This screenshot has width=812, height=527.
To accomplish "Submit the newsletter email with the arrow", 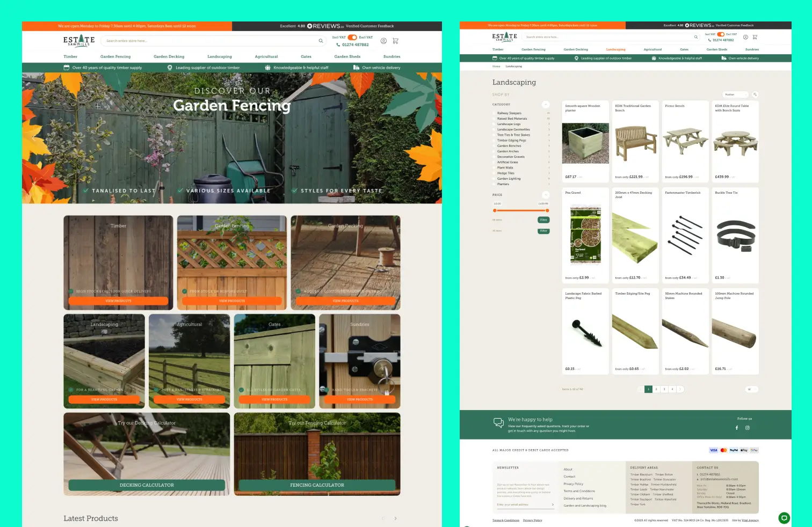I will 553,504.
